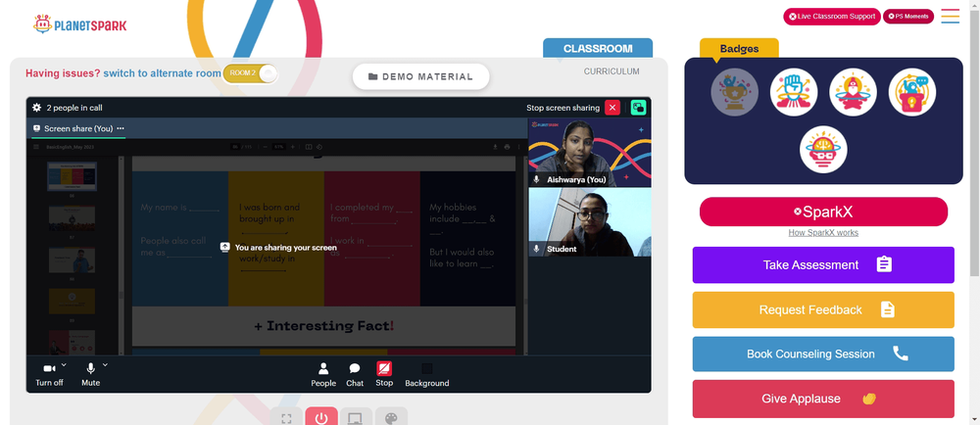Click the 'Having issues?' text

63,73
